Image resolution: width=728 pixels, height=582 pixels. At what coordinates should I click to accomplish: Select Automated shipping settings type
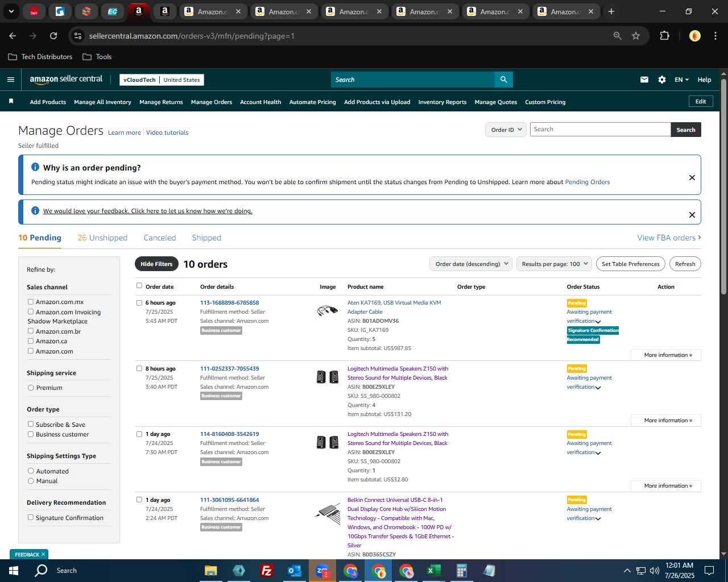31,471
